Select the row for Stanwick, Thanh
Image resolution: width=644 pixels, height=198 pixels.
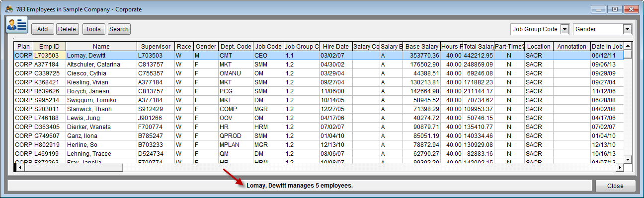click(319, 109)
